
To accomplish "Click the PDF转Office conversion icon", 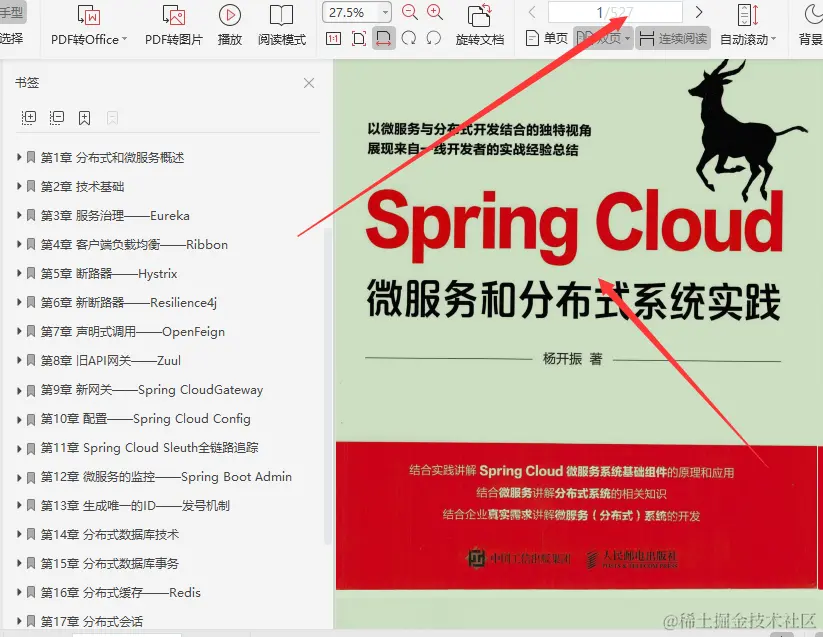I will 89,15.
